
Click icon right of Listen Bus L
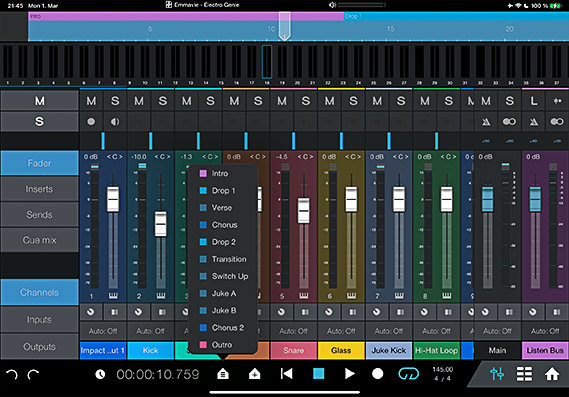coord(557,101)
